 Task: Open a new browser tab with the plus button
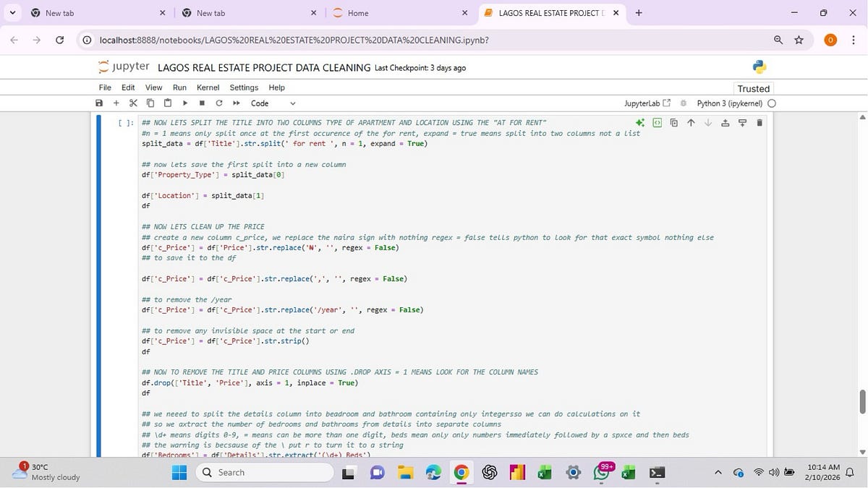click(638, 13)
